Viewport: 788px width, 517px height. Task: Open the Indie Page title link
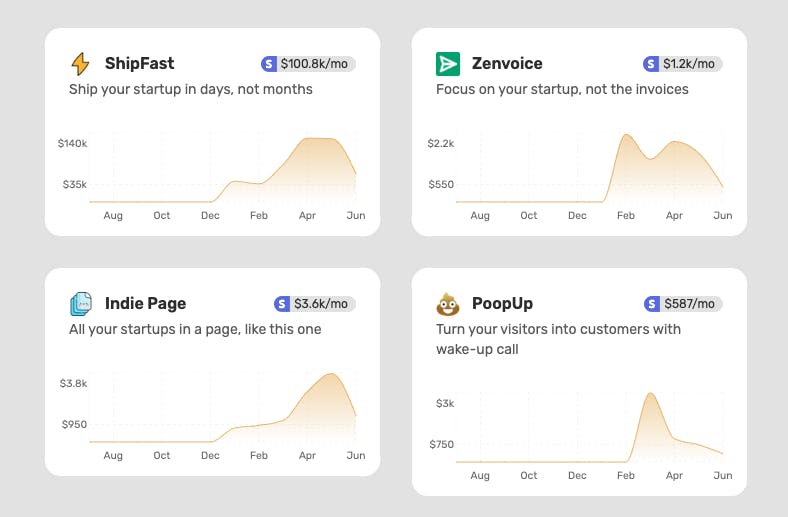(x=145, y=304)
